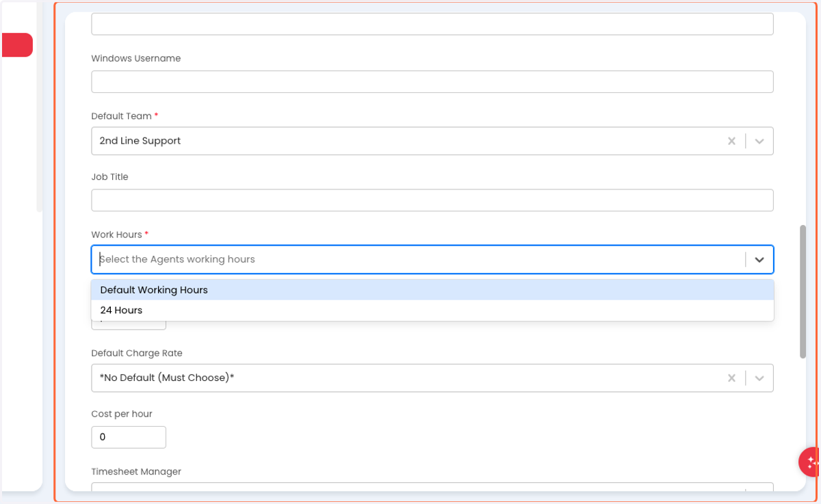The height and width of the screenshot is (504, 821).
Task: Click the Timesheet Manager label
Action: (x=136, y=472)
